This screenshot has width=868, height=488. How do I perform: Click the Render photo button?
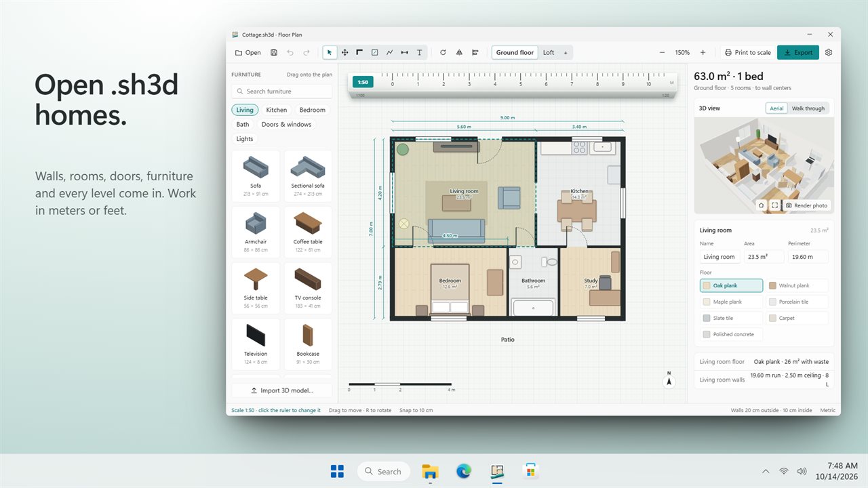point(806,205)
